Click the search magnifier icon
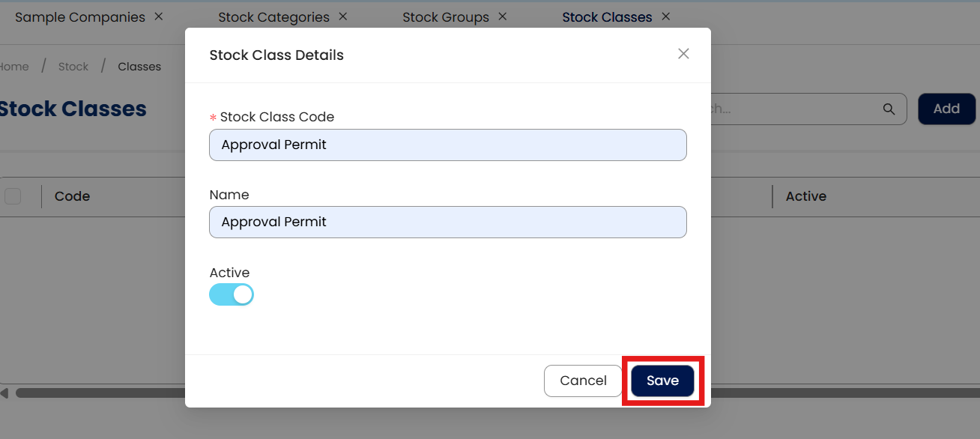980x439 pixels. click(889, 109)
